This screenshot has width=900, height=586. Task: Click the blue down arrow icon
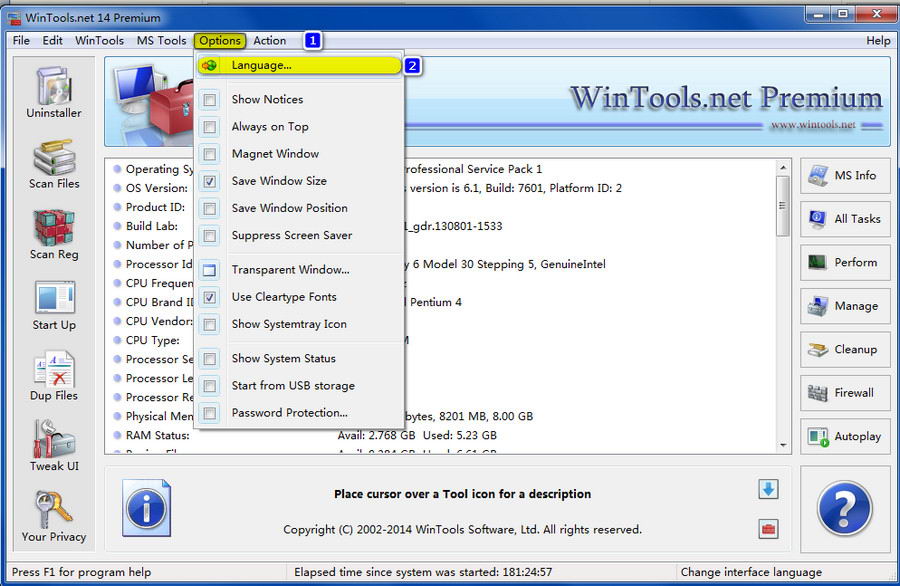click(x=768, y=490)
